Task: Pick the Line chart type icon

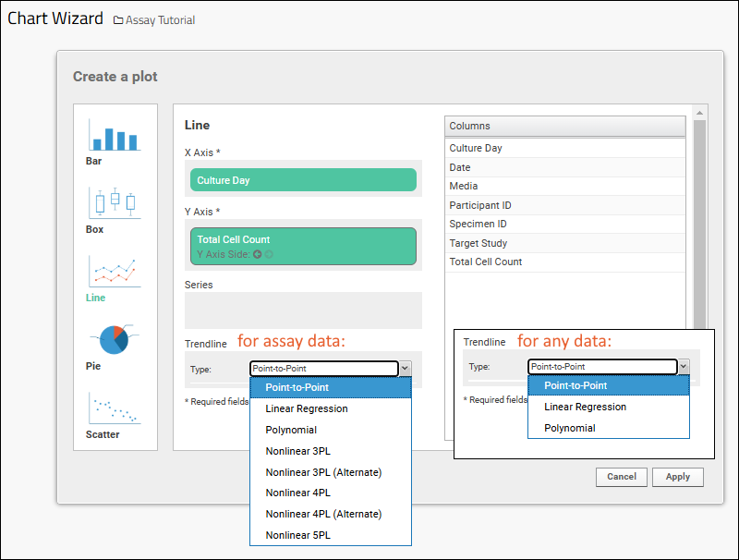Action: click(x=115, y=272)
